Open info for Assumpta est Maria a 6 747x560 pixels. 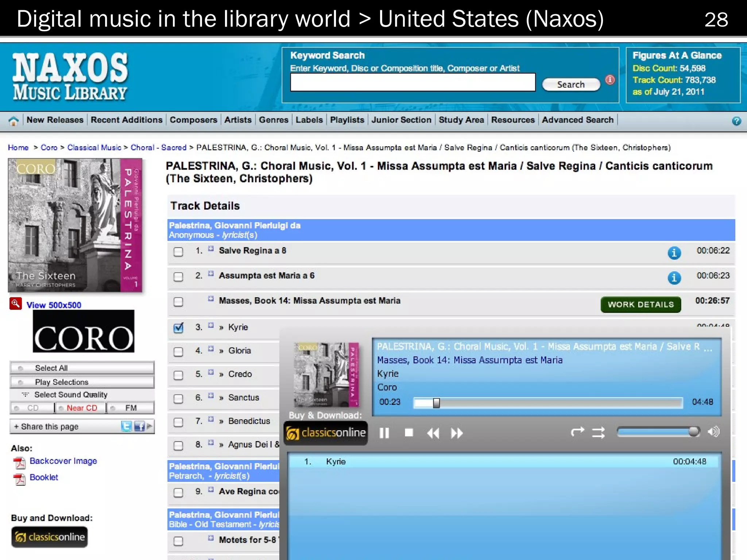point(674,277)
